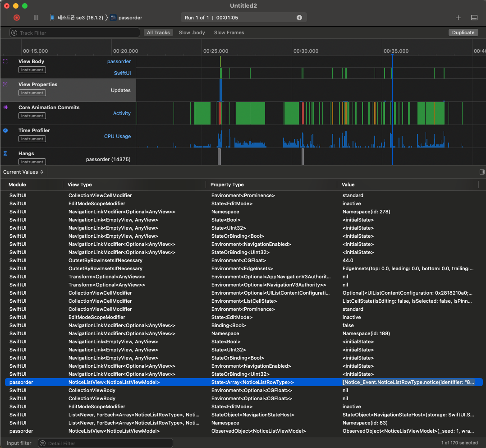Add an instrument with the plus icon
The height and width of the screenshot is (448, 486).
(x=458, y=18)
